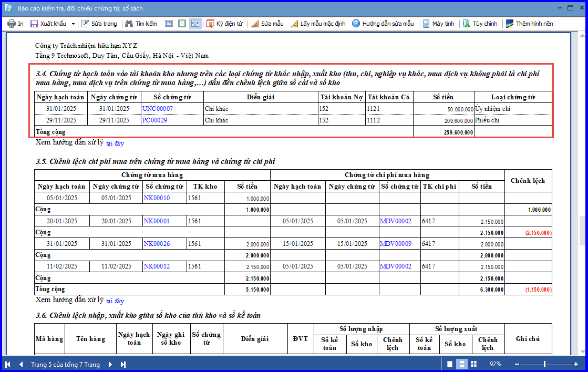
Task: Click 'tại đây' link under section 3.4
Action: tap(115, 143)
